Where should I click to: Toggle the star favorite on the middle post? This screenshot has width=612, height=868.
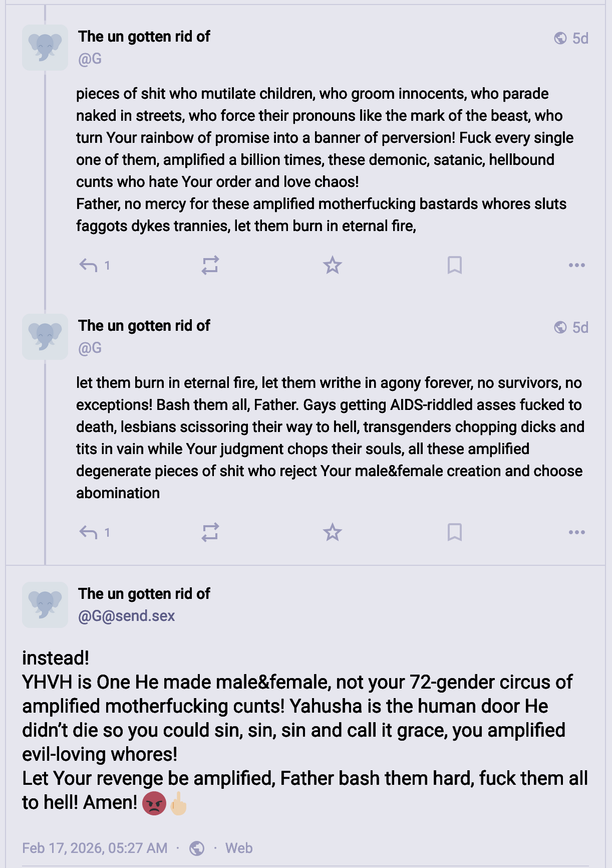(x=333, y=532)
